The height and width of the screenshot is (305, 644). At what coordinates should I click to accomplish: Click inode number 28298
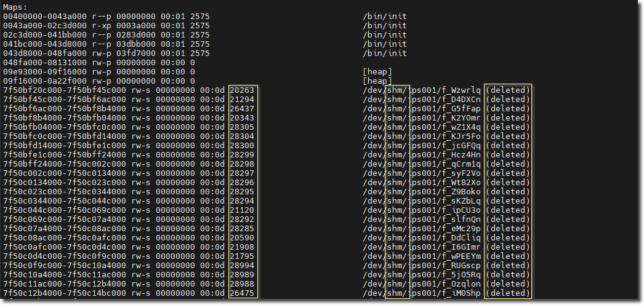(242, 164)
